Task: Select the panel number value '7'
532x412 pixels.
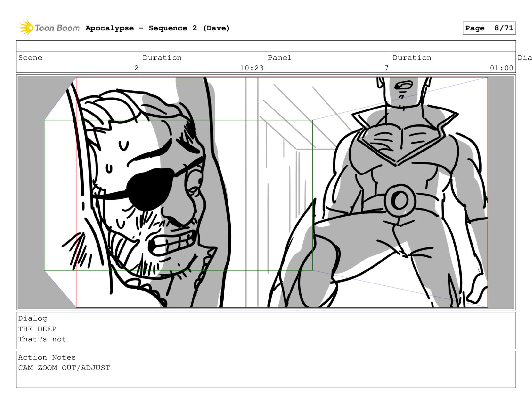Action: point(386,68)
